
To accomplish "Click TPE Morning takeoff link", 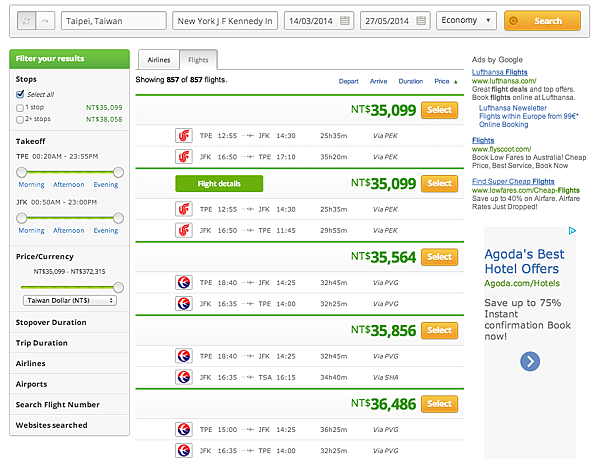I will click(31, 185).
